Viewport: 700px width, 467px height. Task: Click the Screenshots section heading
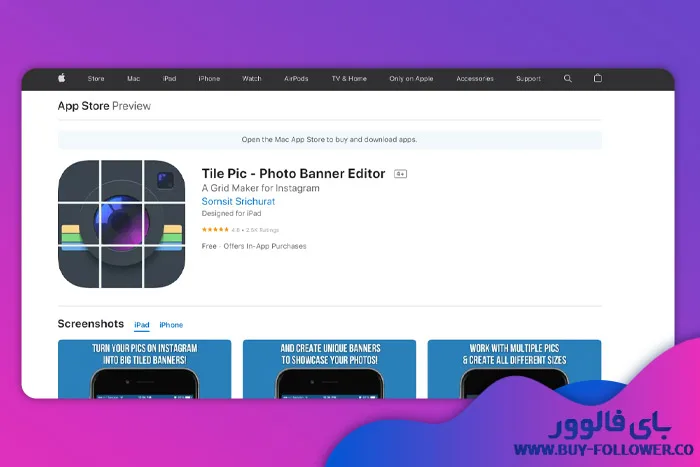tap(91, 324)
